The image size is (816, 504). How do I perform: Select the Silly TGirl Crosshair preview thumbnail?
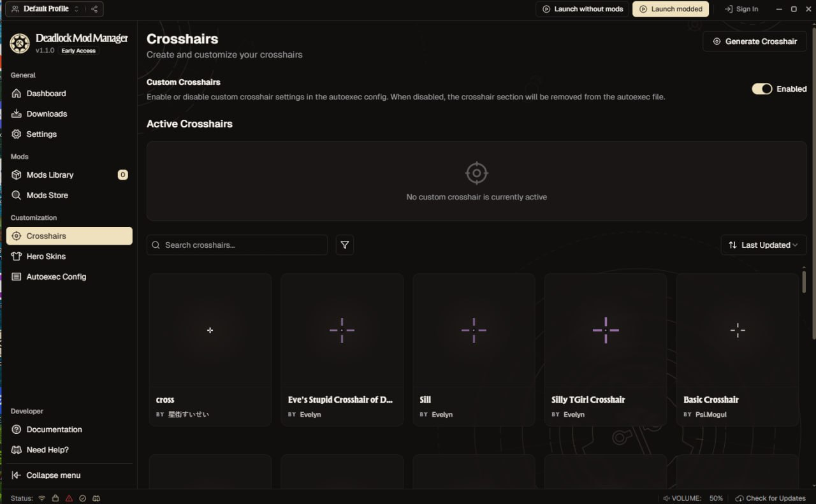[x=606, y=330]
